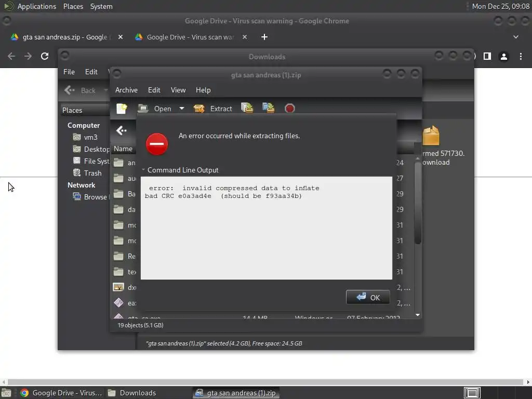Expand the Open recent dropdown arrow

pyautogui.click(x=182, y=109)
